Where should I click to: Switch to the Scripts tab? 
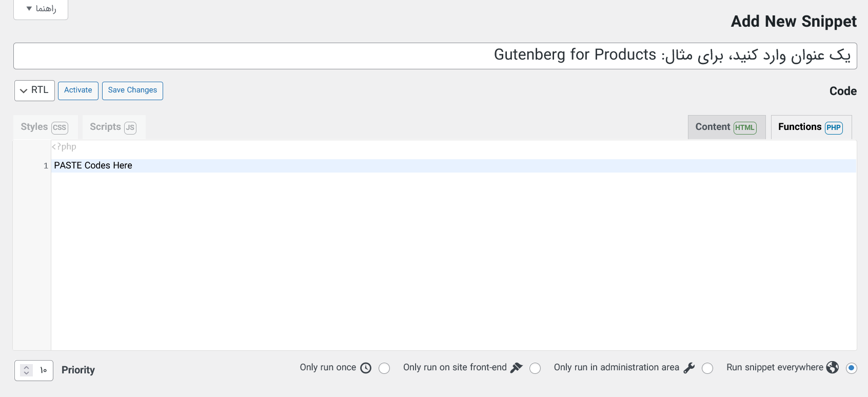pos(114,127)
